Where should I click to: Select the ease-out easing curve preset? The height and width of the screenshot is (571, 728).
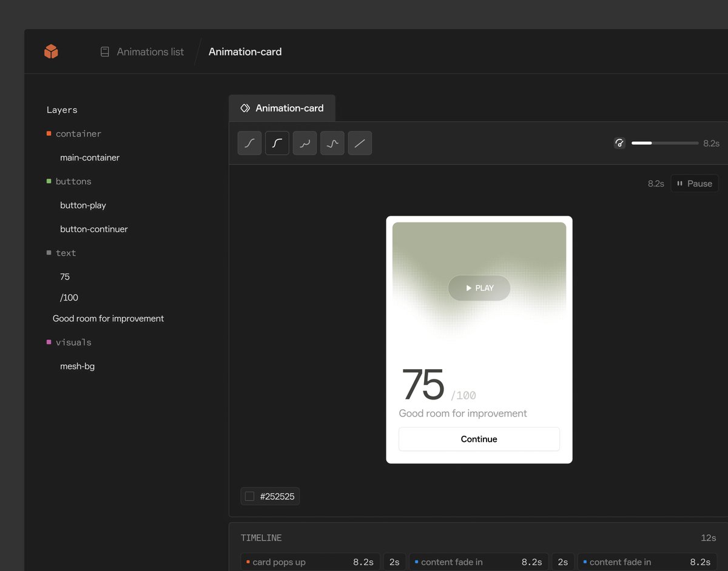[277, 143]
